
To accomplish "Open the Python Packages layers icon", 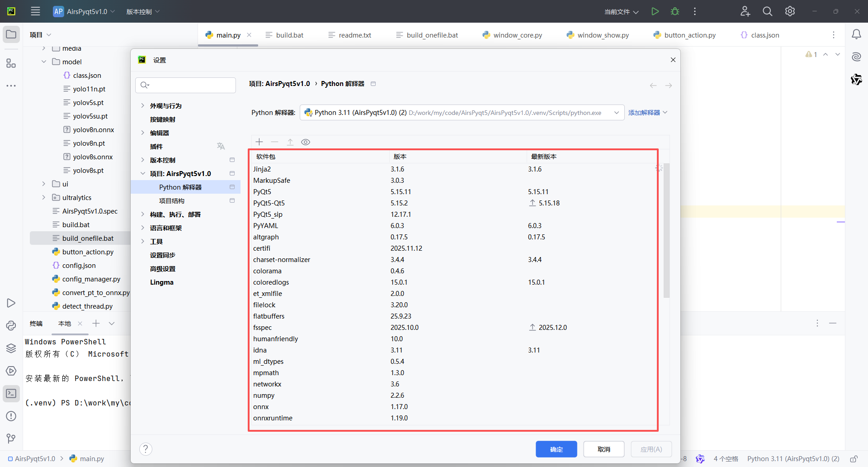I will tap(11, 348).
